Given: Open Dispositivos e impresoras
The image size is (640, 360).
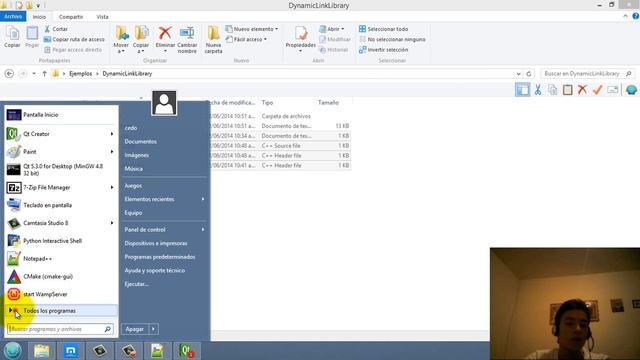Looking at the screenshot, I should [x=156, y=243].
